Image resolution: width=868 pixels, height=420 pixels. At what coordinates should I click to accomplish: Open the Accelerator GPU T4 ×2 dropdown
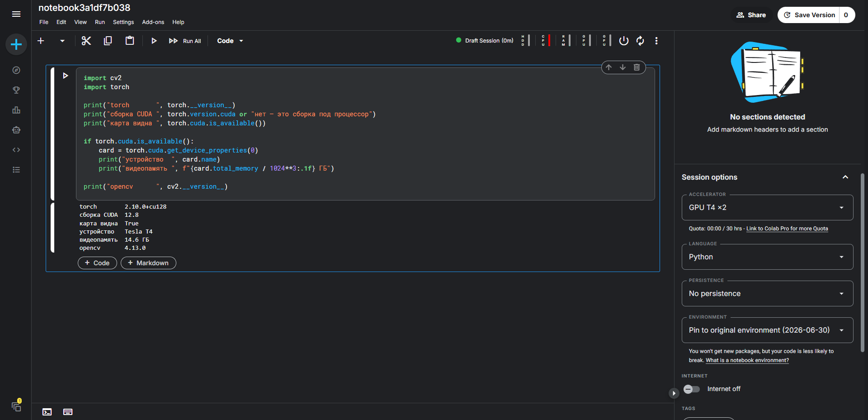coord(767,208)
